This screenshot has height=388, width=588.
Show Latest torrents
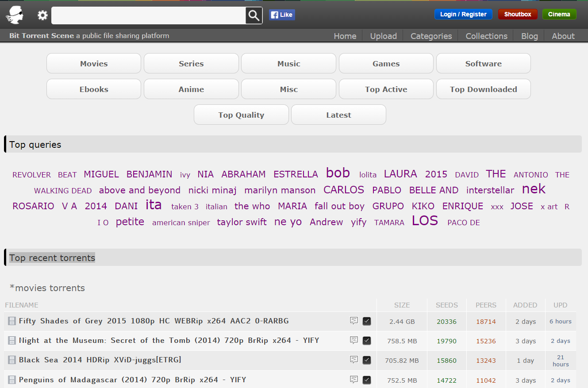[338, 115]
